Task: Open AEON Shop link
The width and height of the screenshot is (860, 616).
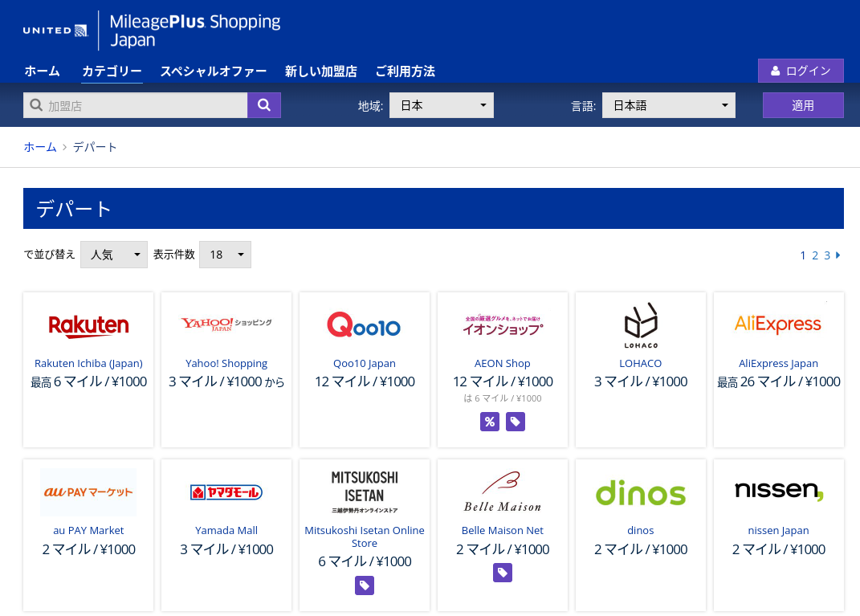Action: click(x=503, y=363)
